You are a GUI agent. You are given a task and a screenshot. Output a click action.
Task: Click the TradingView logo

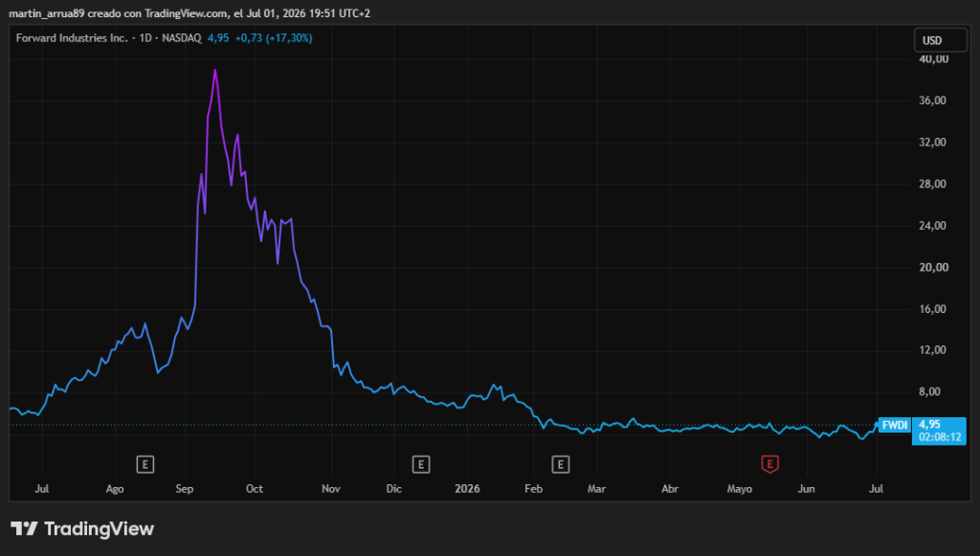(82, 529)
